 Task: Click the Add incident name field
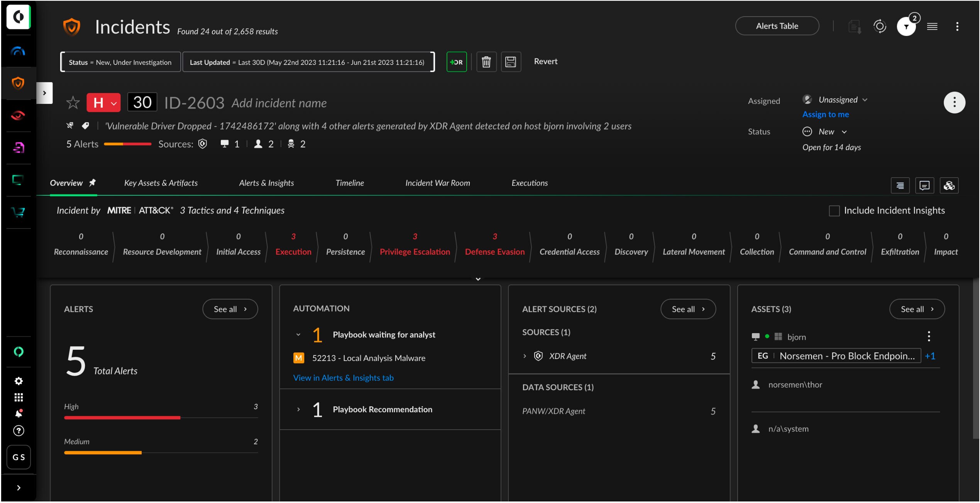[279, 103]
